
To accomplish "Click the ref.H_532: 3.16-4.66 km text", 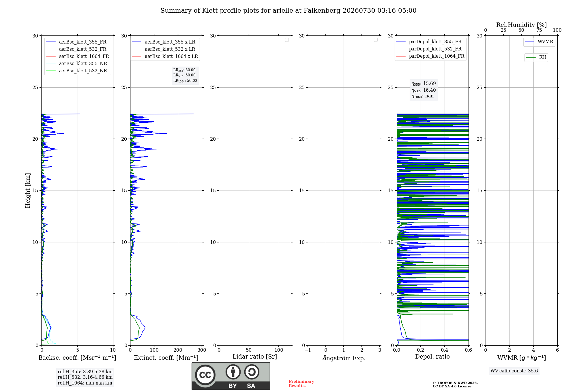I will [x=85, y=377].
